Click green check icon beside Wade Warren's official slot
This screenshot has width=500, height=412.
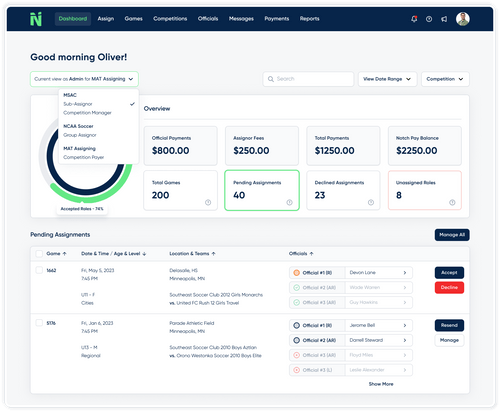point(296,287)
